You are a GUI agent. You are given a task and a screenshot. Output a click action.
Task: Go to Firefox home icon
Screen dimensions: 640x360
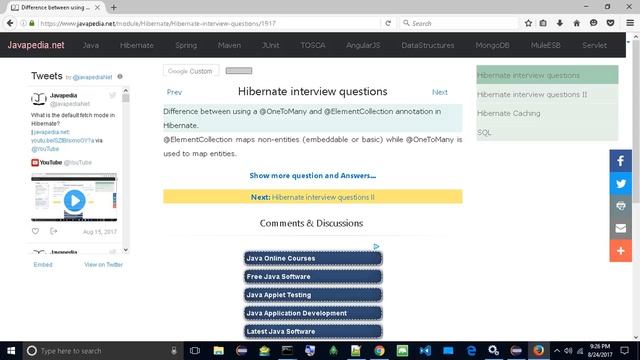point(576,23)
